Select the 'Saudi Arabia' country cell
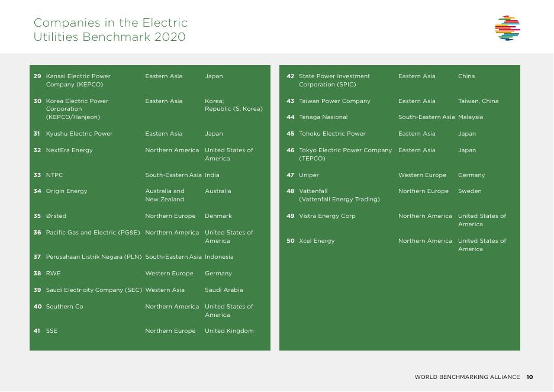Viewport: 554px width, 392px height. (224, 290)
